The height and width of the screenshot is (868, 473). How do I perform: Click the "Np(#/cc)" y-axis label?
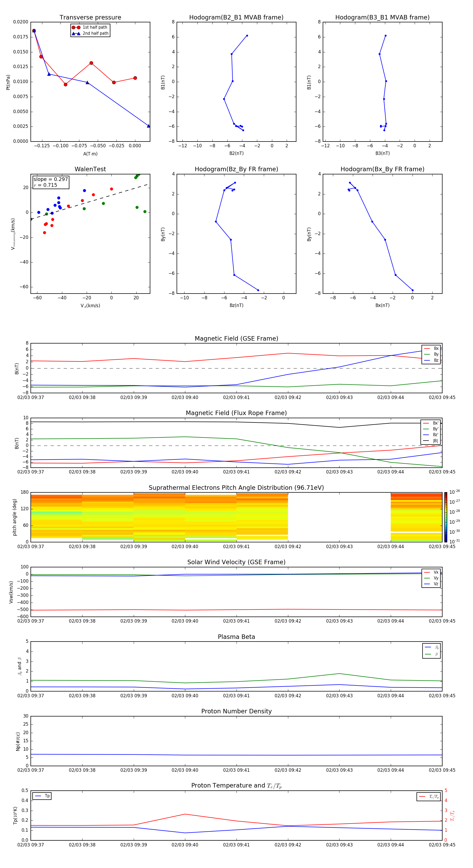(18, 741)
